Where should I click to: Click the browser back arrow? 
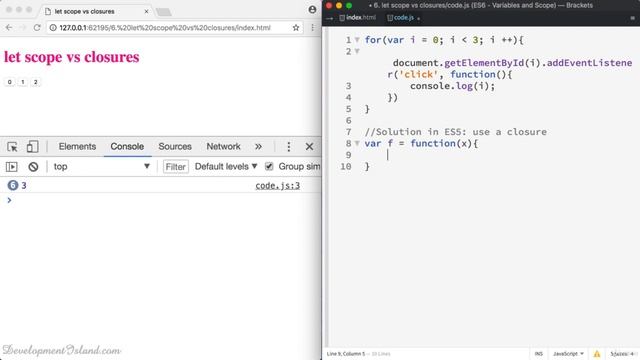pos(9,28)
